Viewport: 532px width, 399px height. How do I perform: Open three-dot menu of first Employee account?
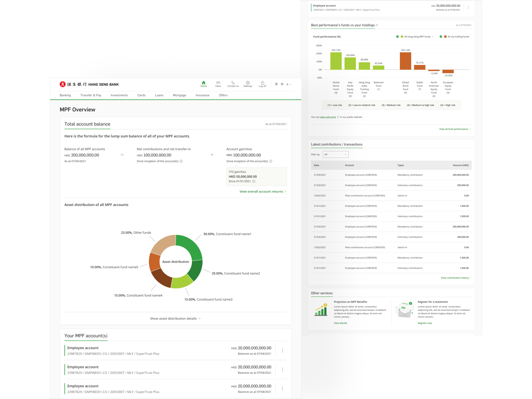(x=282, y=351)
